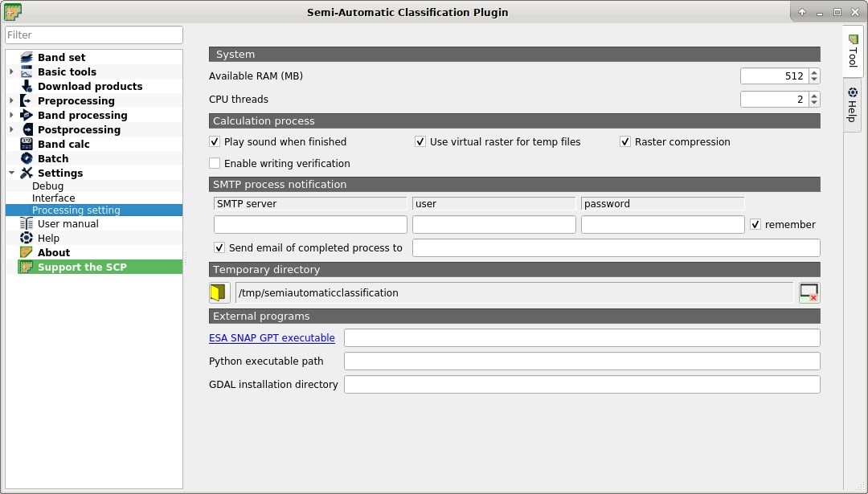Expand the Basic tools section
This screenshot has height=494, width=868.
[10, 71]
